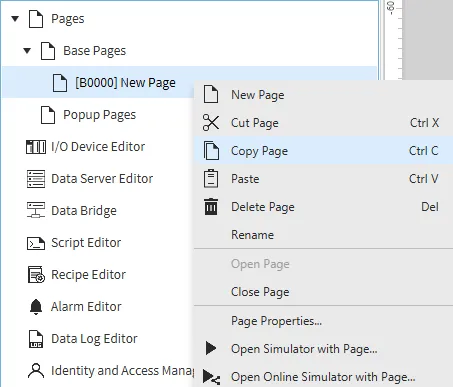Collapse the Base Pages tree node
The image size is (453, 387).
[27, 51]
